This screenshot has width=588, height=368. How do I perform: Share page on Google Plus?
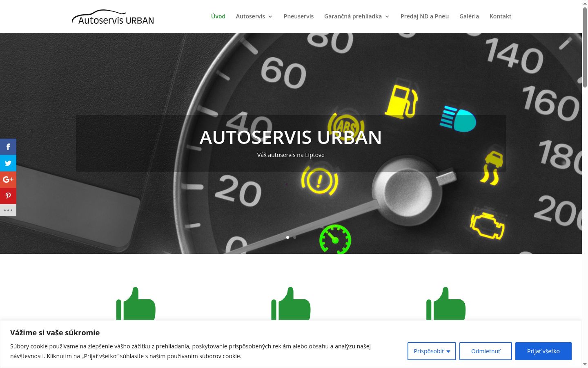click(x=8, y=180)
